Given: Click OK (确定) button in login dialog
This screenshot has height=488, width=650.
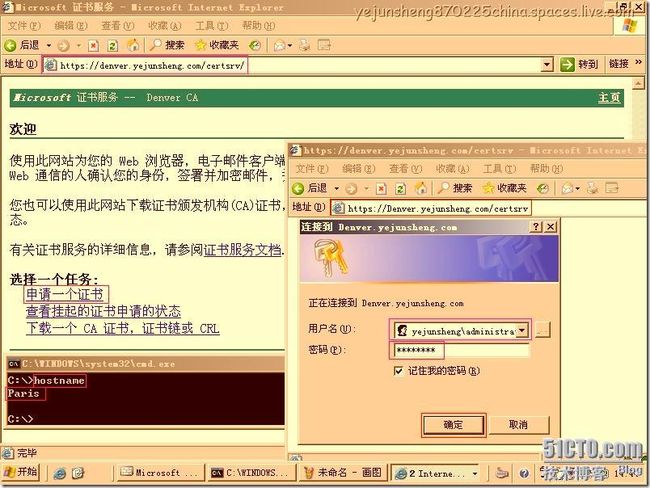Looking at the screenshot, I should click(453, 425).
